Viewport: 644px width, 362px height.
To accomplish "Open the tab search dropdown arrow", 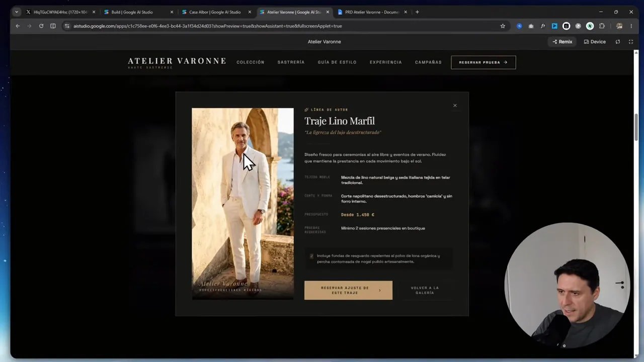I will click(17, 12).
